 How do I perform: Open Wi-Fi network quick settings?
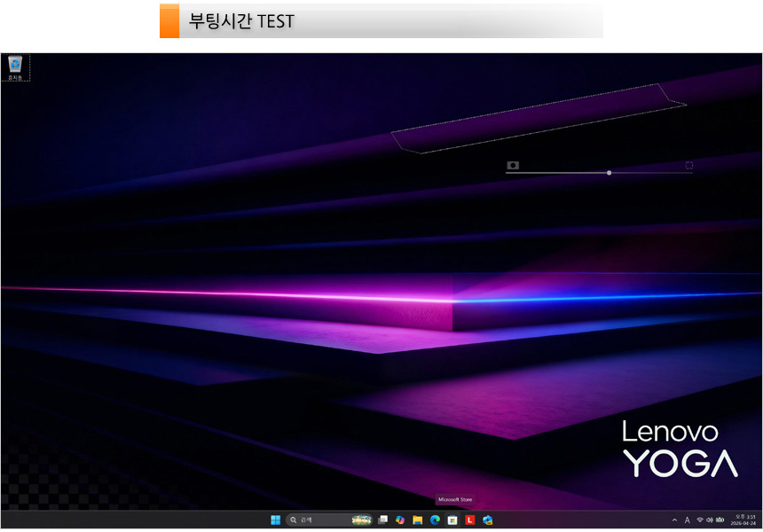coord(699,520)
